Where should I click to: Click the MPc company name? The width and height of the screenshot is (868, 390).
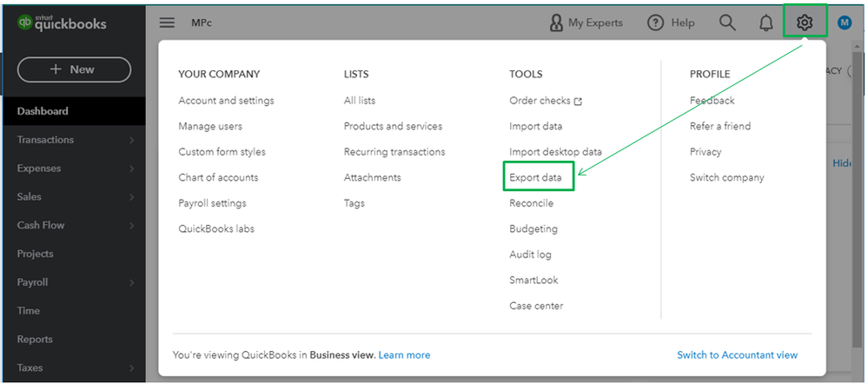(x=202, y=23)
